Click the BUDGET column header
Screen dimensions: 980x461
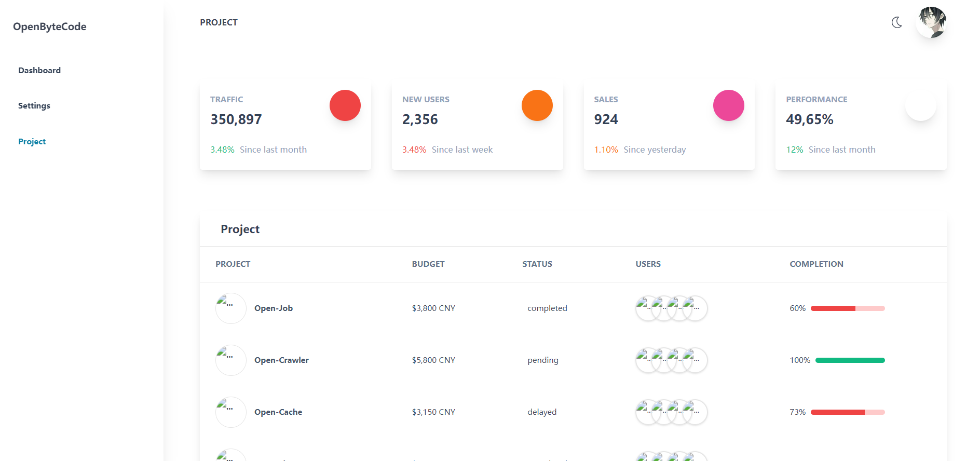pyautogui.click(x=428, y=264)
